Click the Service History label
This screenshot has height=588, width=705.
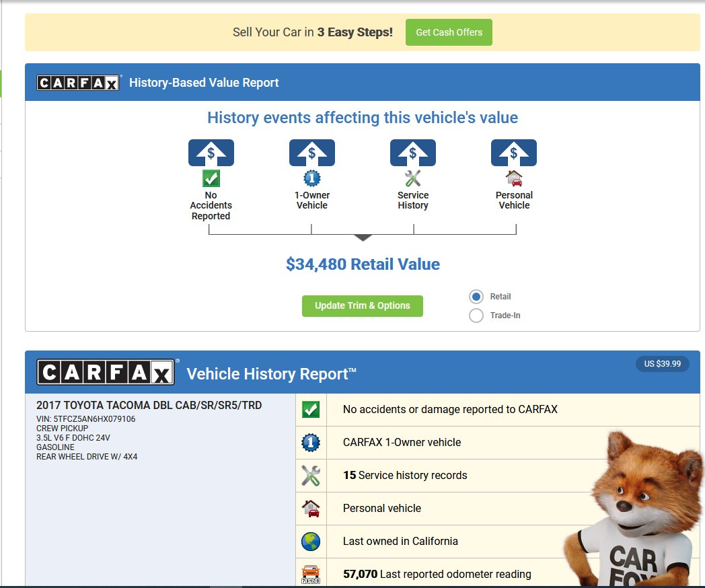[413, 200]
